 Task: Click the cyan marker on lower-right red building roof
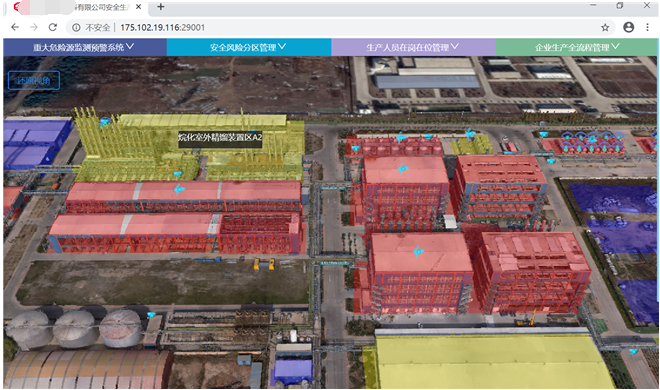point(418,252)
